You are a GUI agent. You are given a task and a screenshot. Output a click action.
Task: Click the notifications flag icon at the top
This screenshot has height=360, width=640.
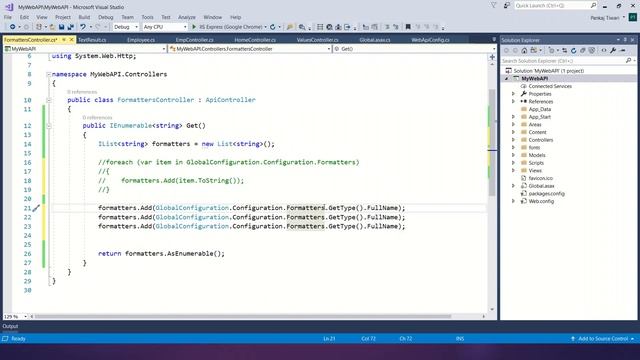(493, 5)
